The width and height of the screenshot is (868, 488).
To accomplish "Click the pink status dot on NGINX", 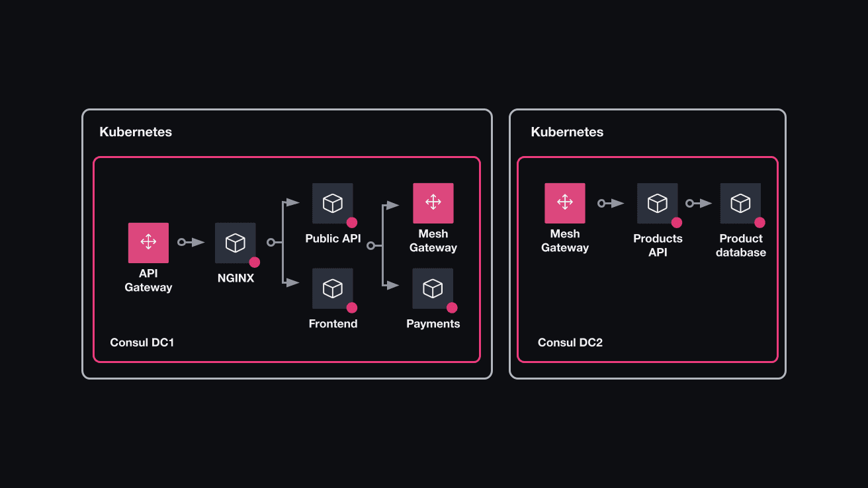I will pyautogui.click(x=255, y=263).
